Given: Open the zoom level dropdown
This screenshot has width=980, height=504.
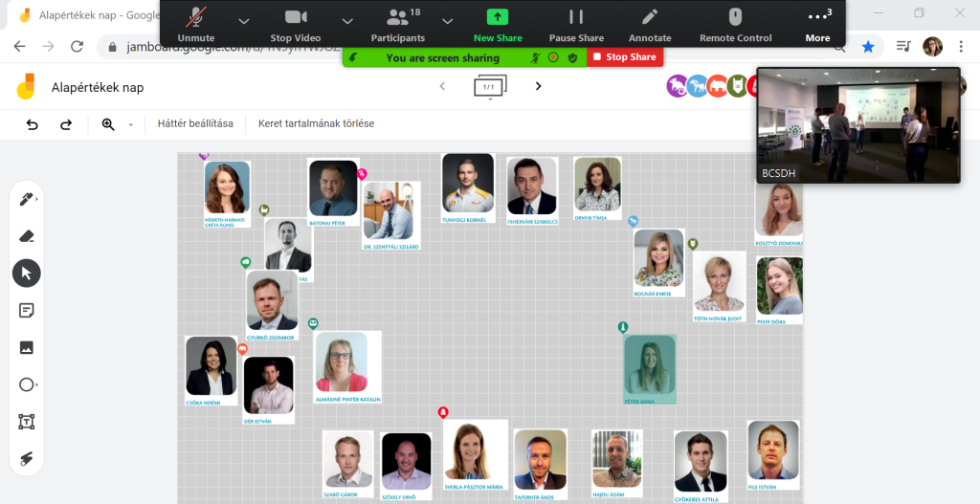Looking at the screenshot, I should 131,125.
